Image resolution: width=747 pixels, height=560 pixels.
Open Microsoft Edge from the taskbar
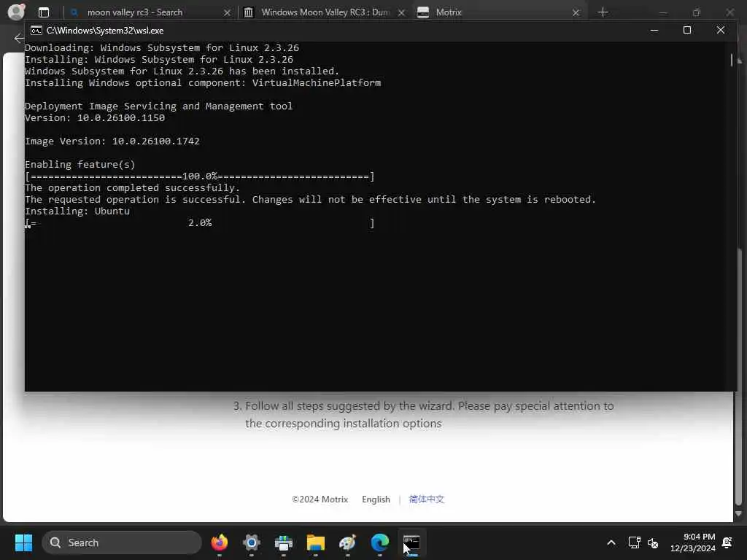tap(379, 542)
